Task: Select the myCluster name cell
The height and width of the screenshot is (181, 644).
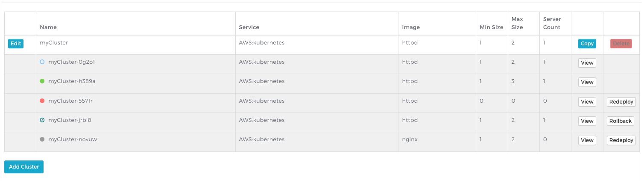Action: [x=54, y=43]
